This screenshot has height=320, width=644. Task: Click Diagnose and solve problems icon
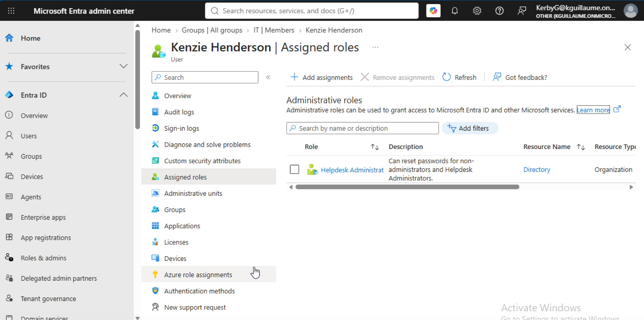click(155, 144)
